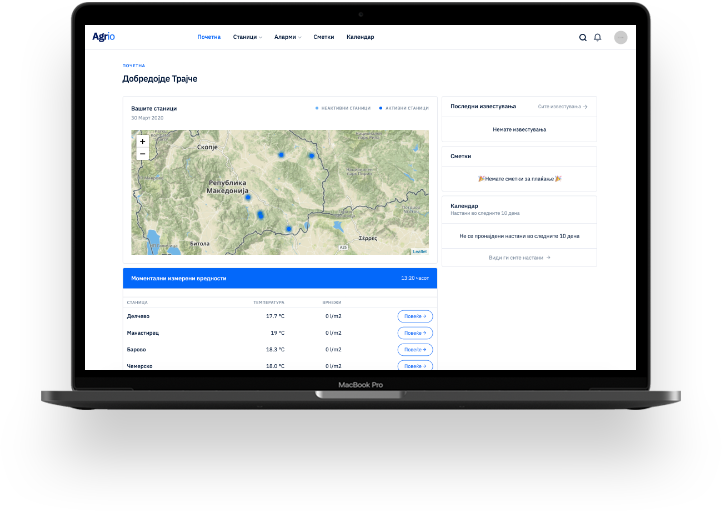Viewport: 722px width, 511px height.
Task: Open the all notifications link
Action: 562,106
